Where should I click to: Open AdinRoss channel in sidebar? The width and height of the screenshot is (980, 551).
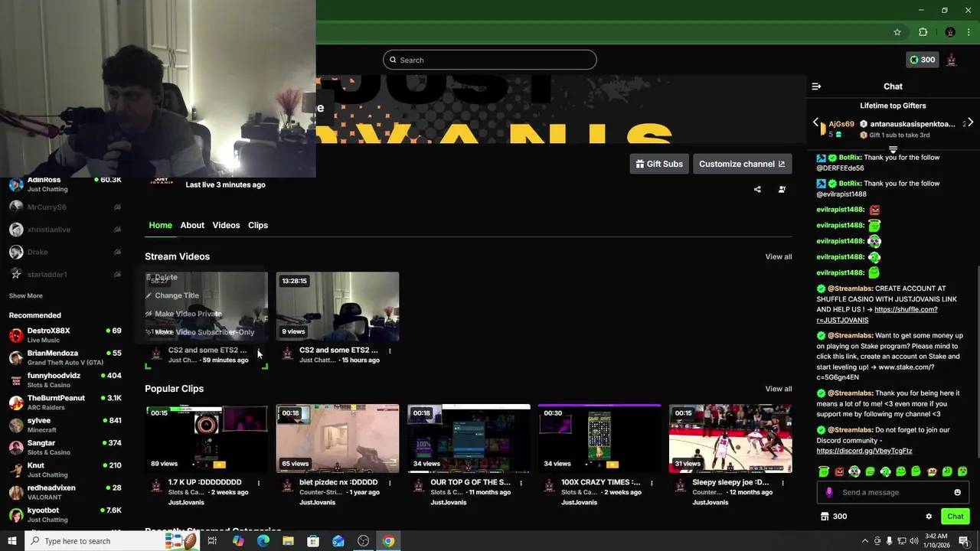65,184
